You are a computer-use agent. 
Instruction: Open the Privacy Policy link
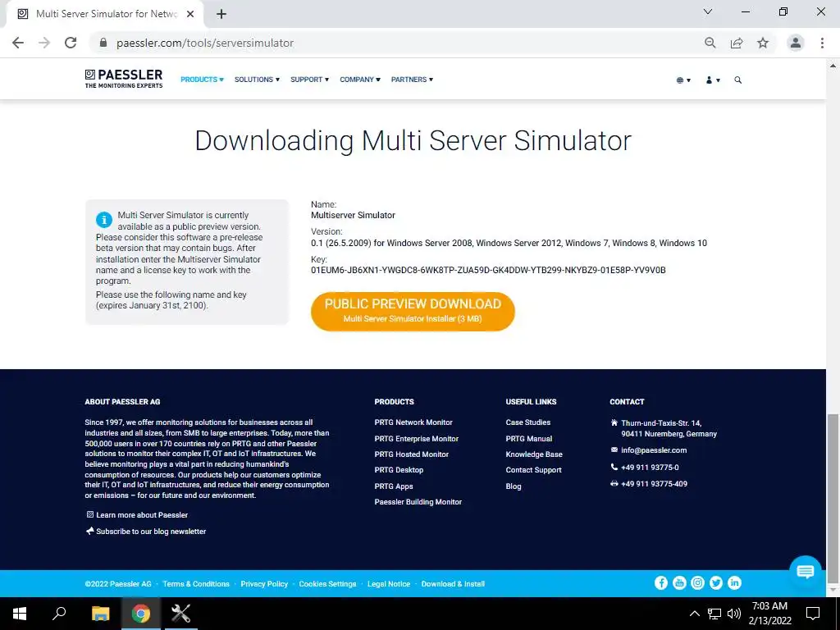[x=264, y=584]
